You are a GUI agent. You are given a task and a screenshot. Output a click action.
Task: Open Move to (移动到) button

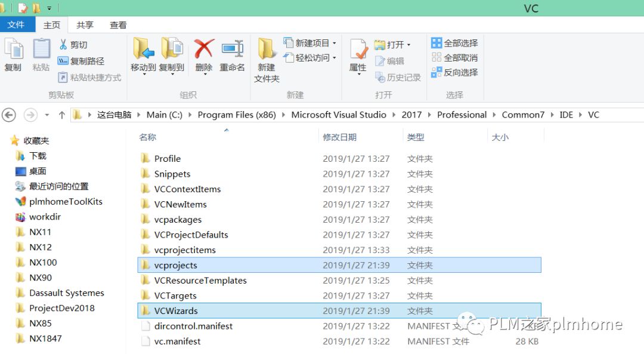143,56
